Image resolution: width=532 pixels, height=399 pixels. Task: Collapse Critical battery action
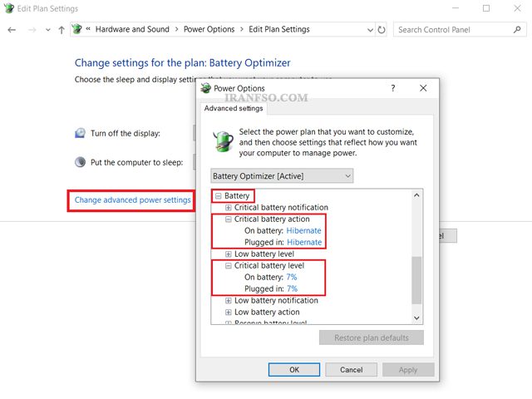click(229, 219)
